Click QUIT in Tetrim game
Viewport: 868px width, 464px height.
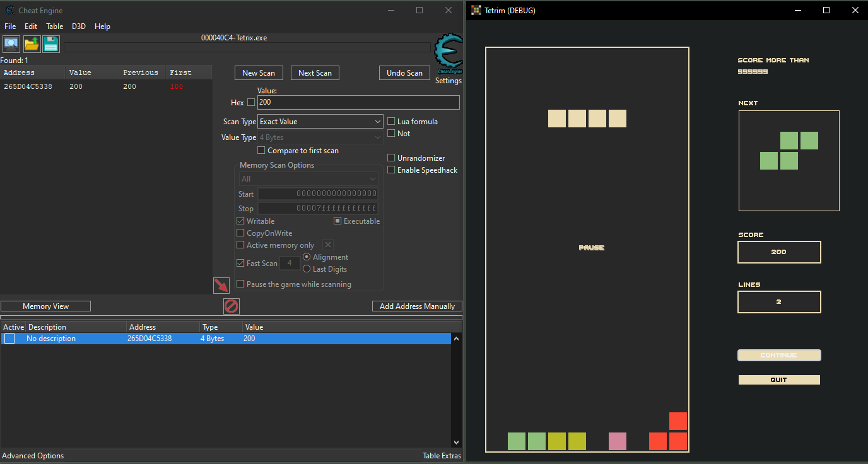(x=779, y=380)
